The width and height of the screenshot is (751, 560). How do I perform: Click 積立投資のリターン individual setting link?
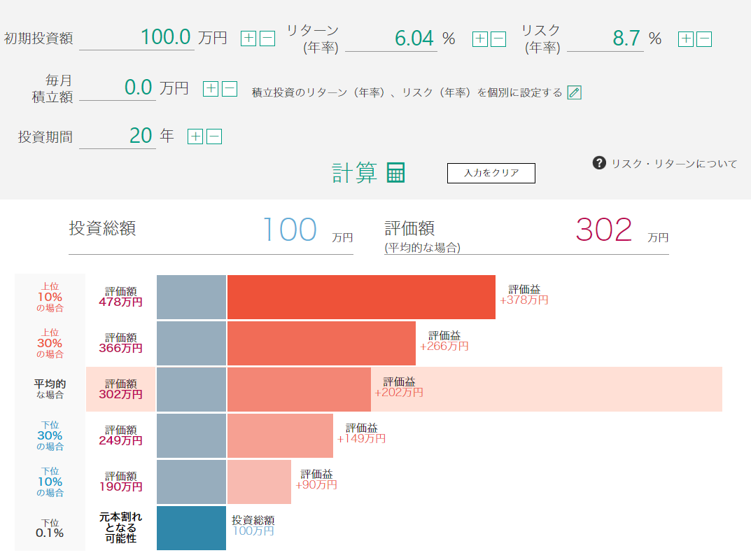(x=407, y=92)
